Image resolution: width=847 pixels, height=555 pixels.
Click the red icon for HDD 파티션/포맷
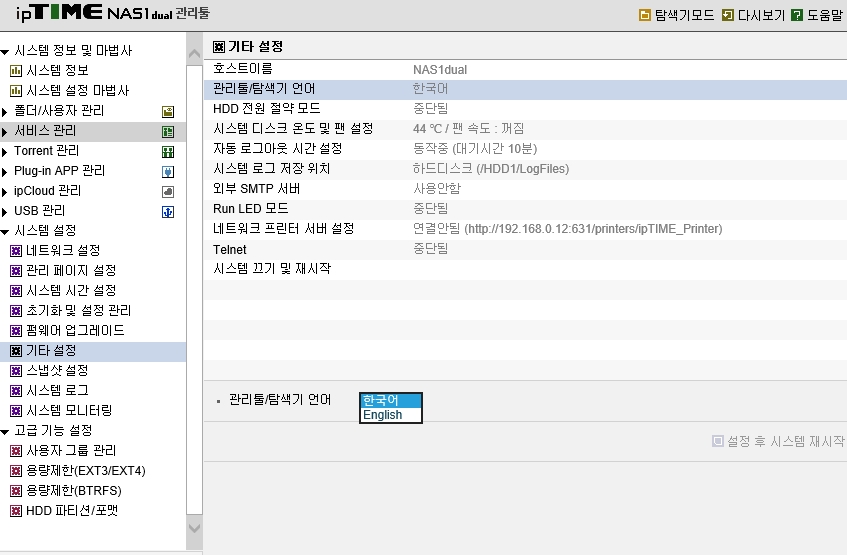click(16, 511)
